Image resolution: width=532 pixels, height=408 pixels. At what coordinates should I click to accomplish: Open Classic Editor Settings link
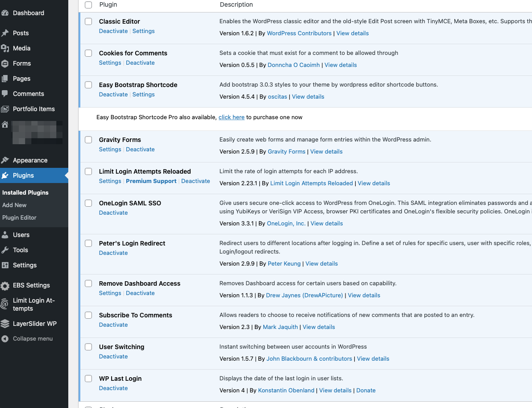click(x=144, y=31)
